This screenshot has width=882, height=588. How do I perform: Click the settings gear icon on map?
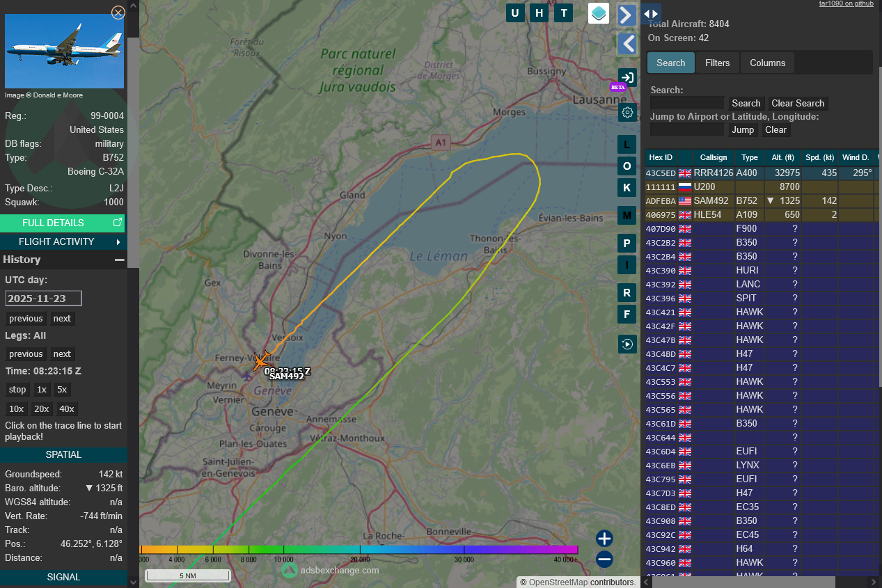pos(627,112)
